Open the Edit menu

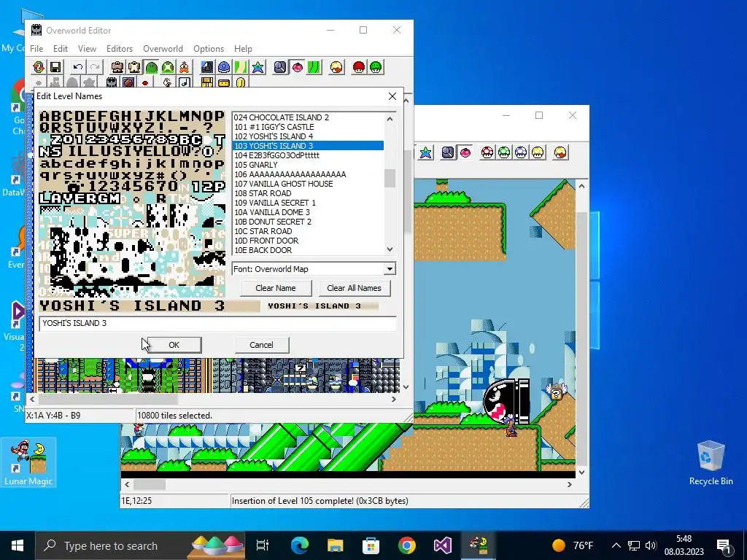pyautogui.click(x=60, y=49)
